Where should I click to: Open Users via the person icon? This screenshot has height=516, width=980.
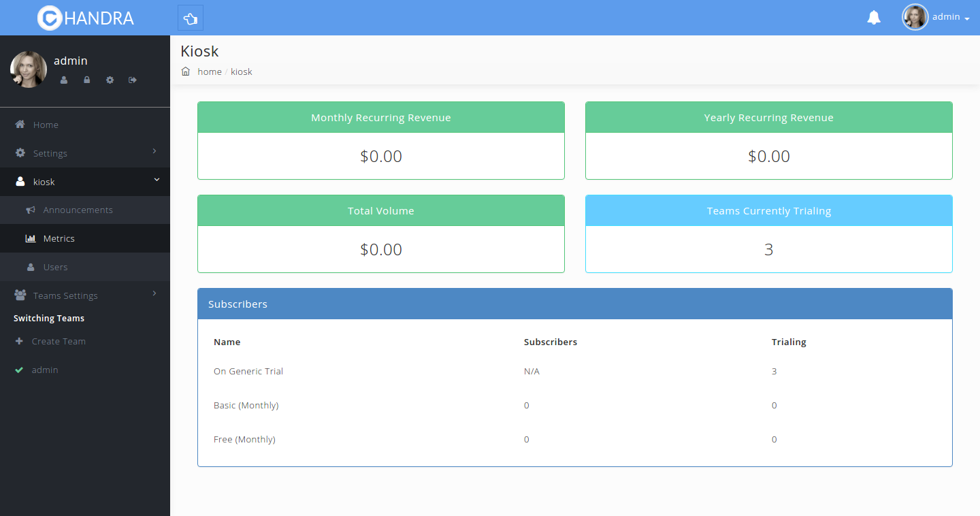(x=30, y=267)
